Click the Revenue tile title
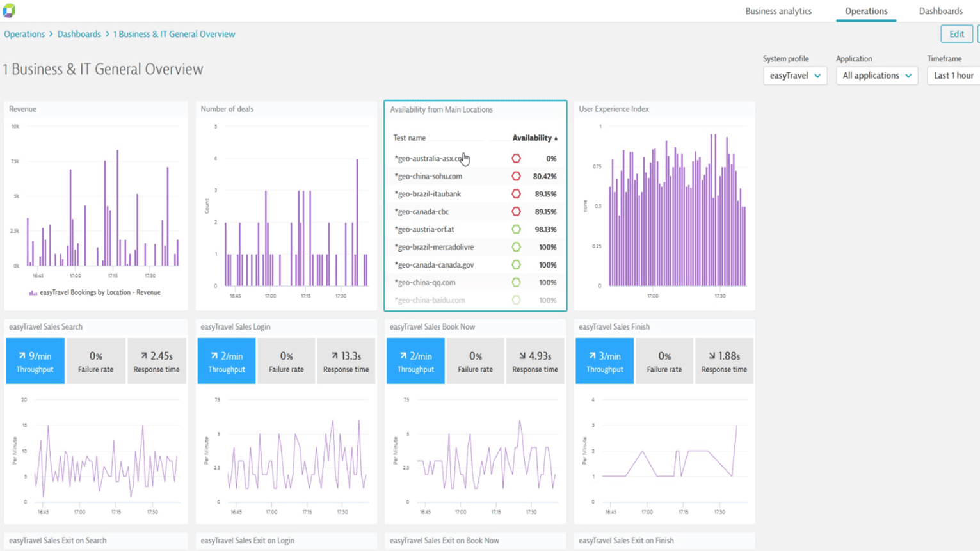Image resolution: width=980 pixels, height=551 pixels. point(22,109)
